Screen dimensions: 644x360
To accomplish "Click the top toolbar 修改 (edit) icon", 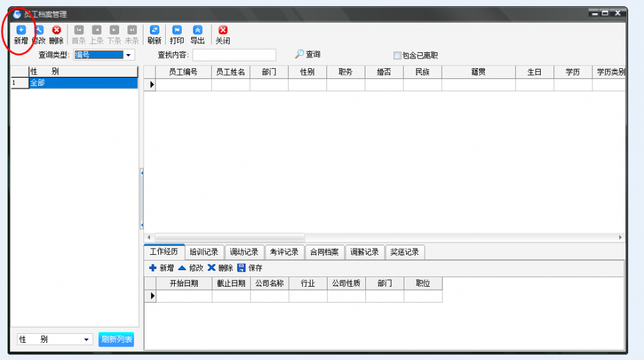I will (x=39, y=30).
